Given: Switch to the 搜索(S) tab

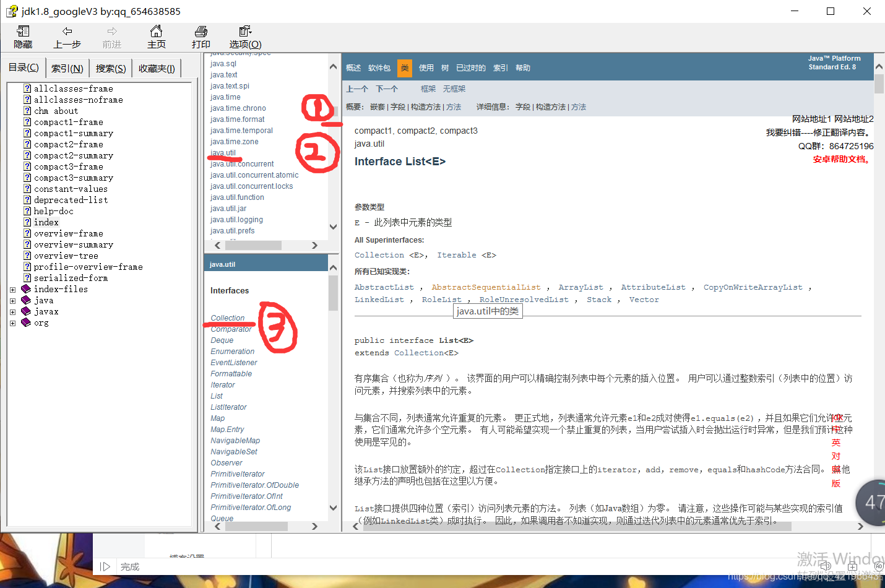Looking at the screenshot, I should [x=110, y=68].
